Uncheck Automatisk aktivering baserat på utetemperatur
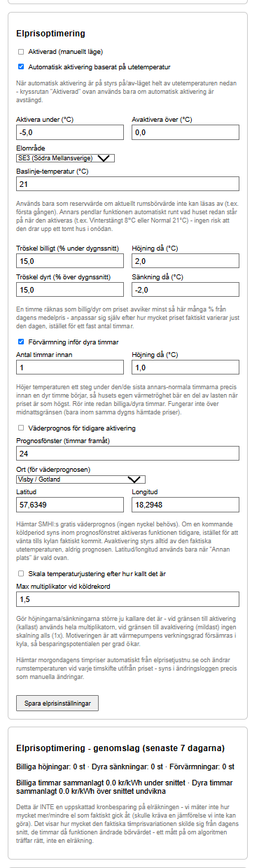 21,67
